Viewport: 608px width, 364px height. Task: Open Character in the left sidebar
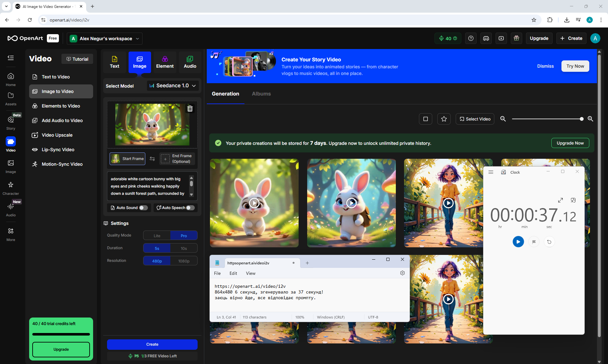point(11,188)
